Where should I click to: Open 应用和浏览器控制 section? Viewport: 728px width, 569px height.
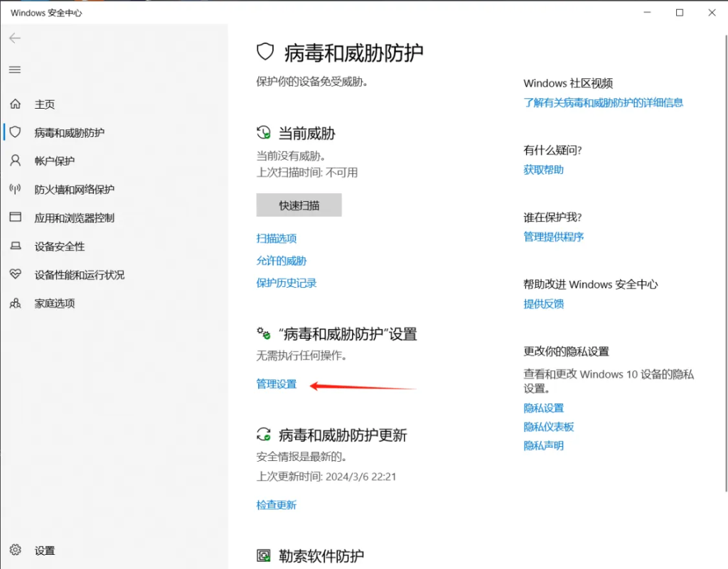pyautogui.click(x=74, y=218)
